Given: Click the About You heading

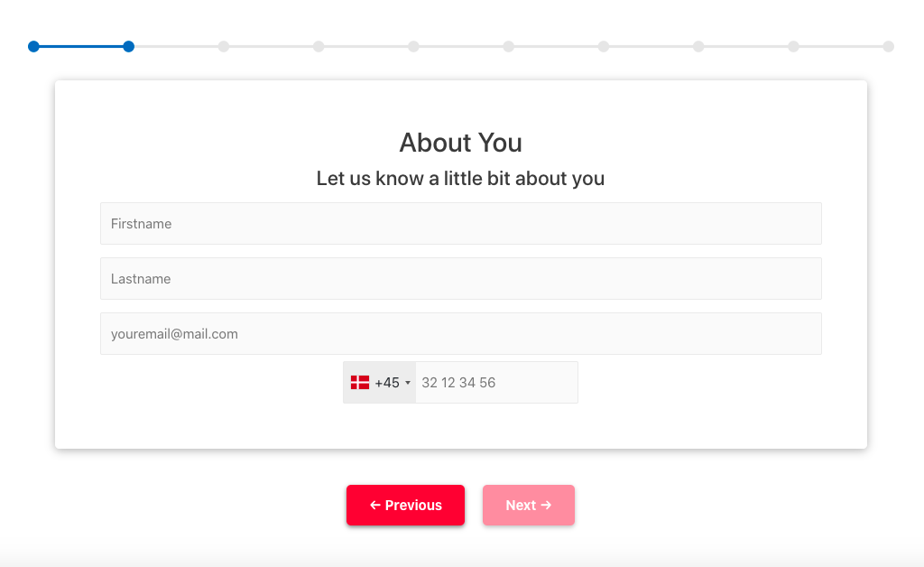Looking at the screenshot, I should (x=461, y=143).
